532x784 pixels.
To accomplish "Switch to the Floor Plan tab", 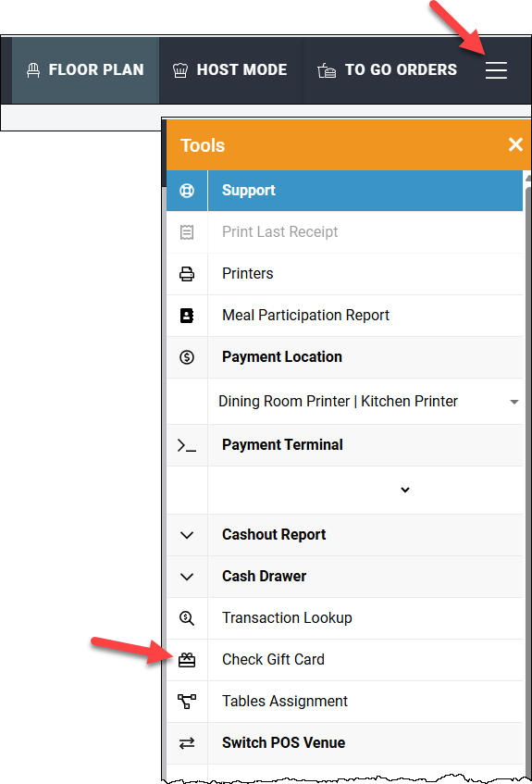I will click(x=85, y=70).
